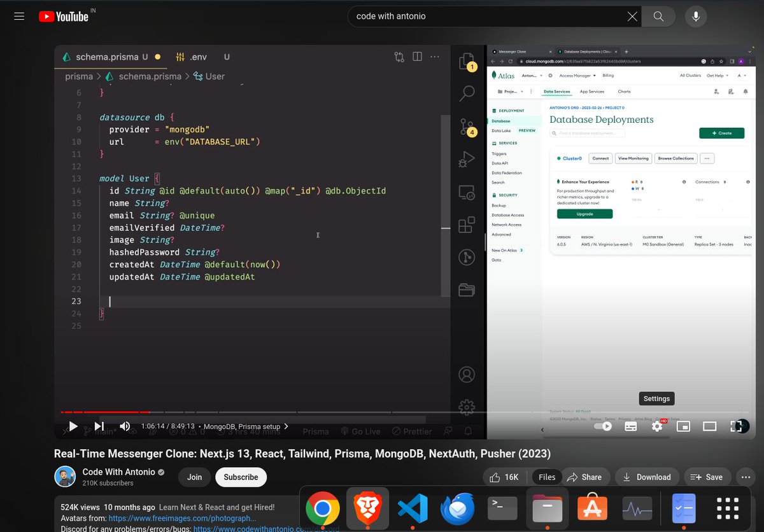The width and height of the screenshot is (764, 532).
Task: Open more actions beside Save
Action: (x=746, y=477)
